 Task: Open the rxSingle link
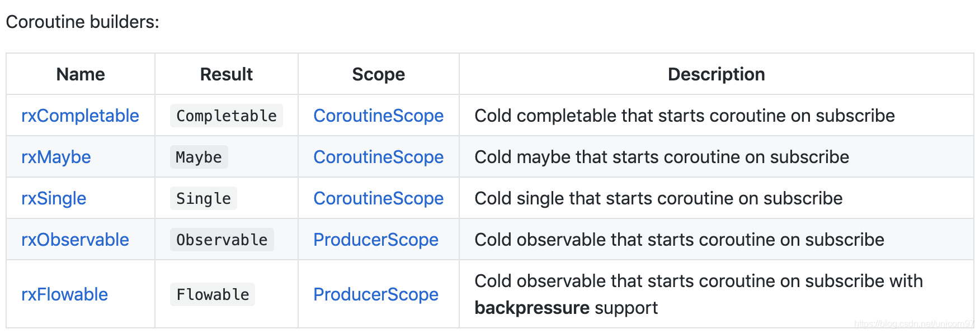pos(54,198)
